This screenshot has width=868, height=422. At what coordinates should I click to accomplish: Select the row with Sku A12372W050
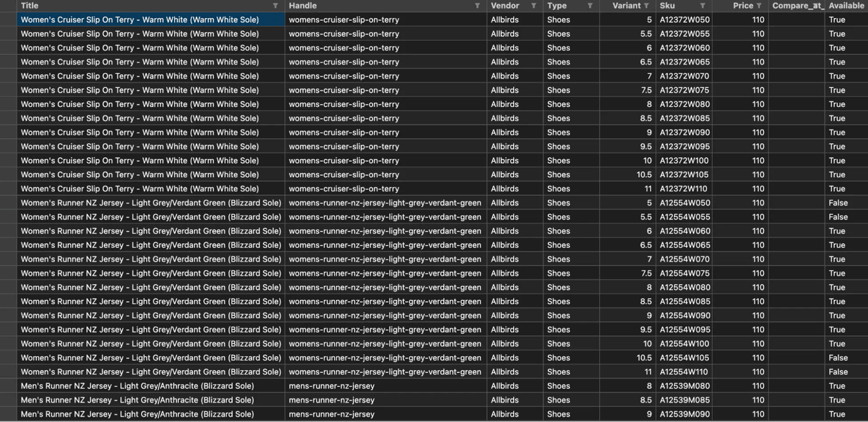click(684, 20)
